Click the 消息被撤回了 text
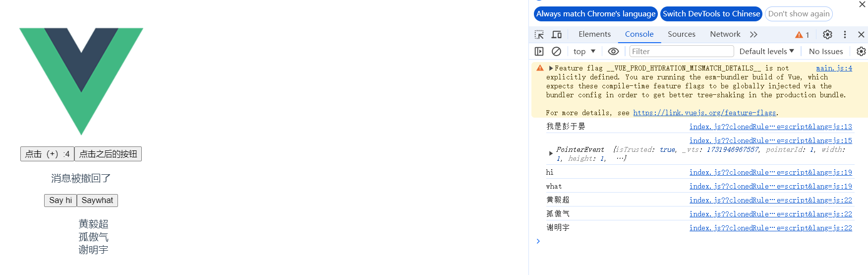The image size is (868, 275). (81, 178)
